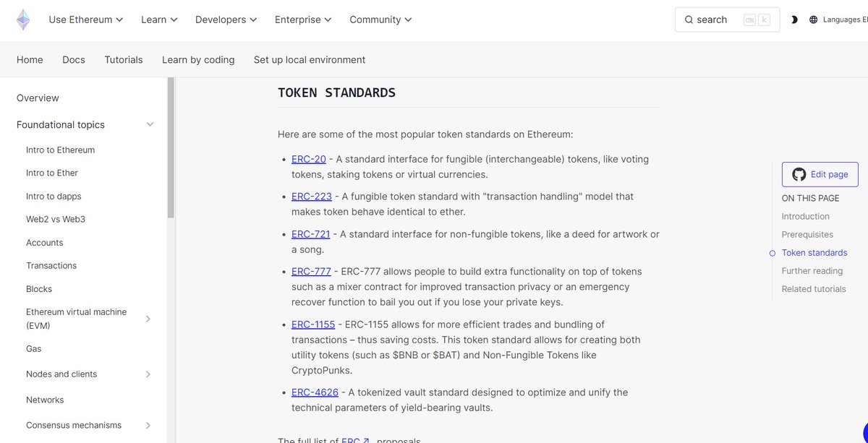Click Foundational topics label
The width and height of the screenshot is (868, 443).
pos(61,124)
